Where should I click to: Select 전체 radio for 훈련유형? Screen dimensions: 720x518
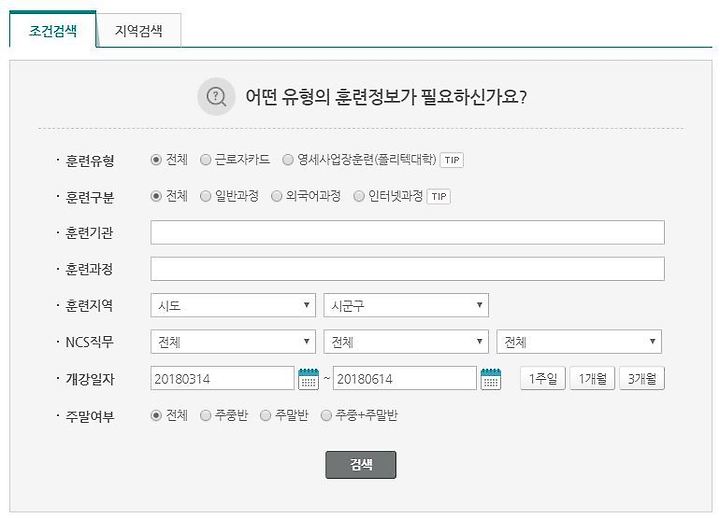click(156, 160)
